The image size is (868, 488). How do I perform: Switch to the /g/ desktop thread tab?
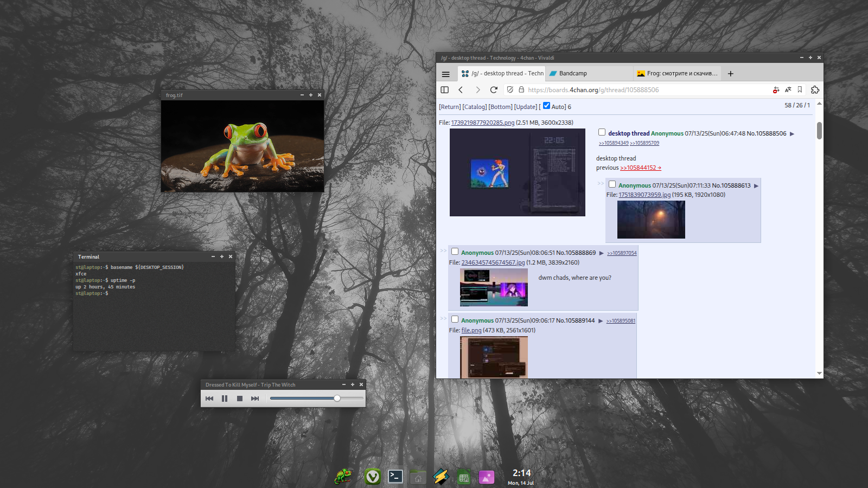point(502,74)
